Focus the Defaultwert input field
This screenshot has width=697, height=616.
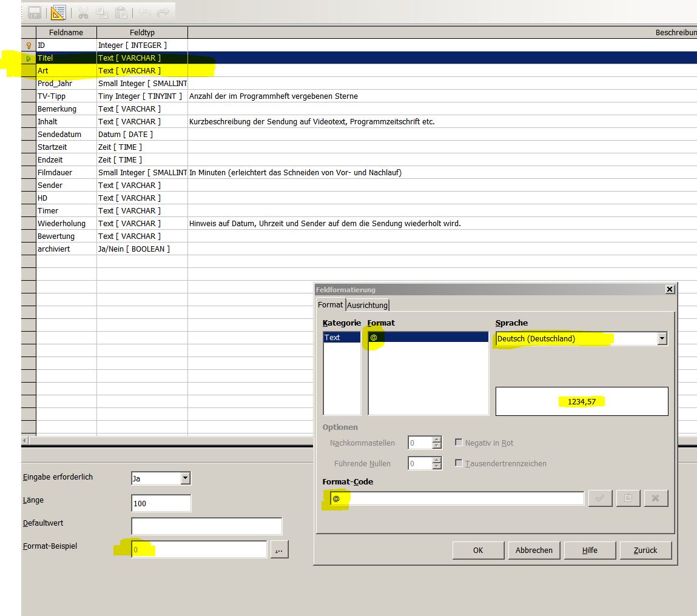click(x=207, y=526)
